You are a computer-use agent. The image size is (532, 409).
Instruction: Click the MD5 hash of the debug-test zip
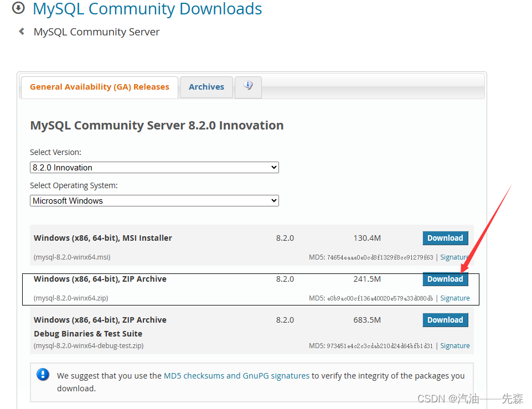click(380, 346)
